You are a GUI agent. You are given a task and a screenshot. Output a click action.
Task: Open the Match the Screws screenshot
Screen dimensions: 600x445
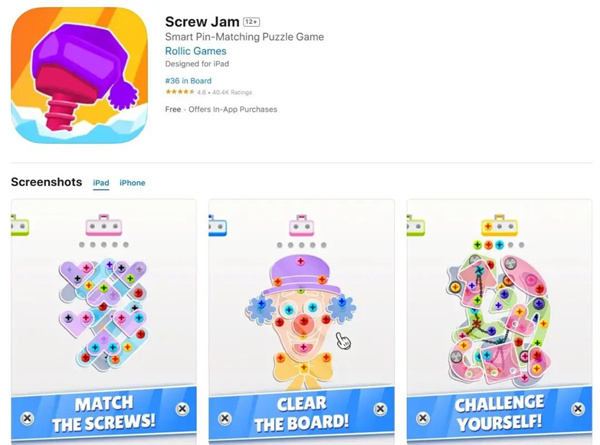click(x=104, y=321)
